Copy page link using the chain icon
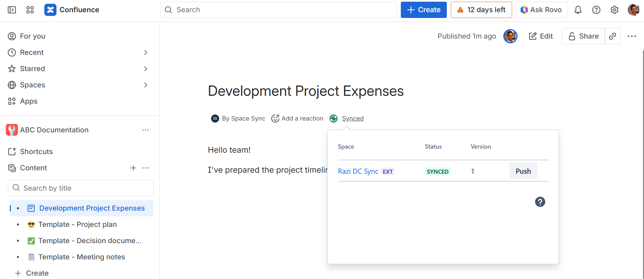 pos(613,36)
